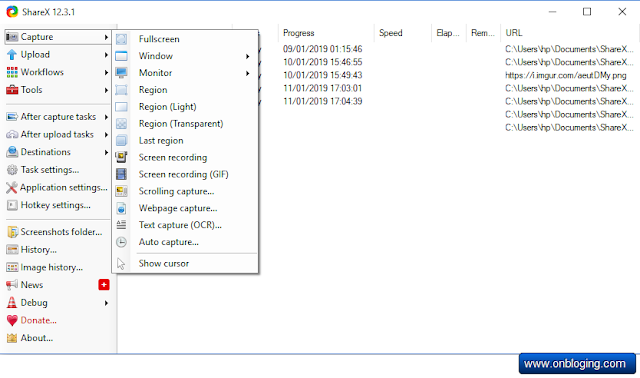Start Screen recording (GIF)
The width and height of the screenshot is (640, 378).
tap(185, 174)
